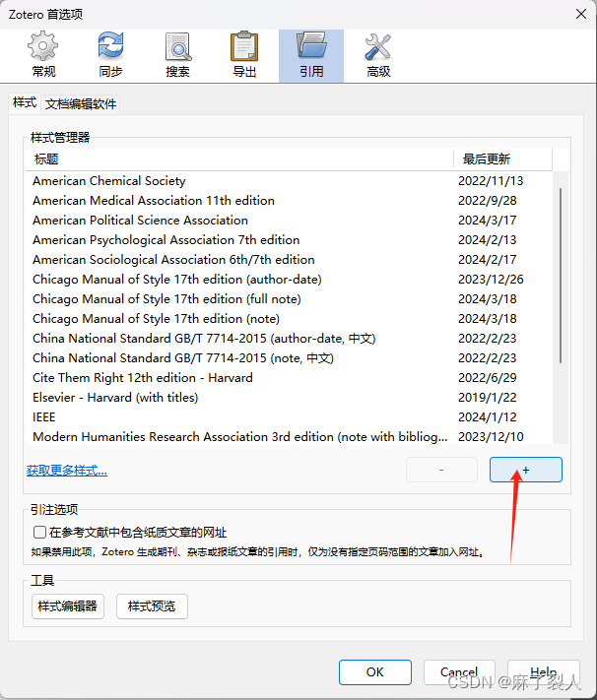The height and width of the screenshot is (700, 597).
Task: Click the date 2024/1/12
Action: 487,416
